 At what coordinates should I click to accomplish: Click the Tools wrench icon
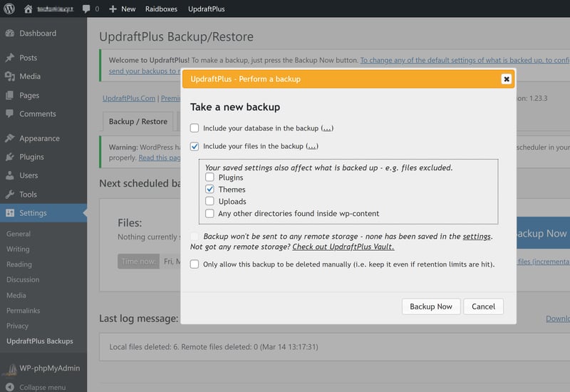pyautogui.click(x=9, y=194)
